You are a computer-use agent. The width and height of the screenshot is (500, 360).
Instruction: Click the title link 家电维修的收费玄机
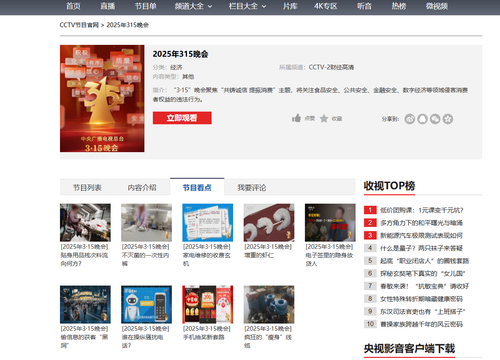(207, 255)
